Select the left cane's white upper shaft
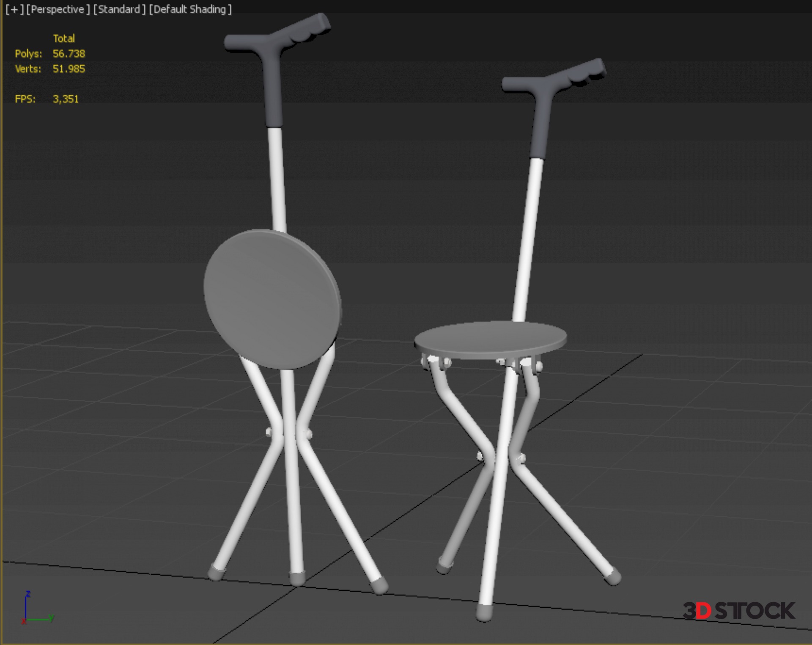Viewport: 812px width, 645px height. click(277, 180)
